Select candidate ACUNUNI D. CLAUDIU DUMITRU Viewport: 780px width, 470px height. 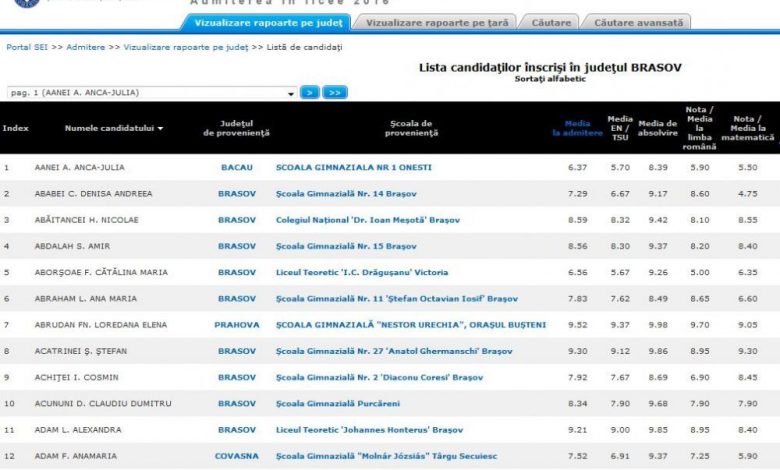pyautogui.click(x=103, y=404)
